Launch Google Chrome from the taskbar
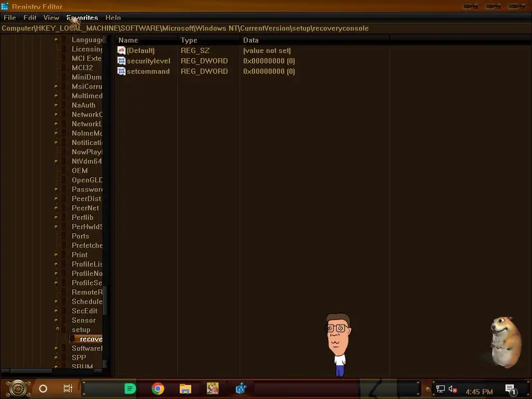The image size is (532, 399). [158, 389]
